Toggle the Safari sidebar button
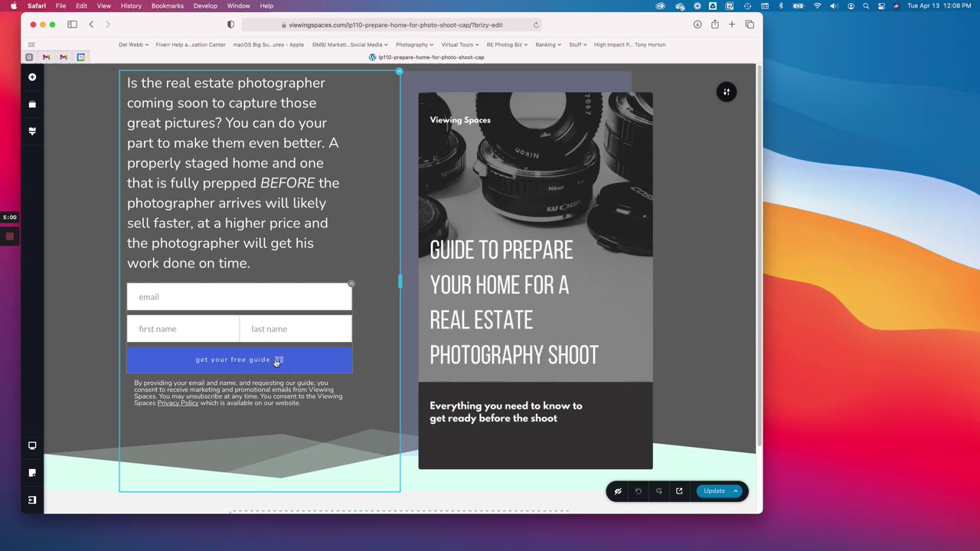This screenshot has height=551, width=980. pyautogui.click(x=72, y=24)
